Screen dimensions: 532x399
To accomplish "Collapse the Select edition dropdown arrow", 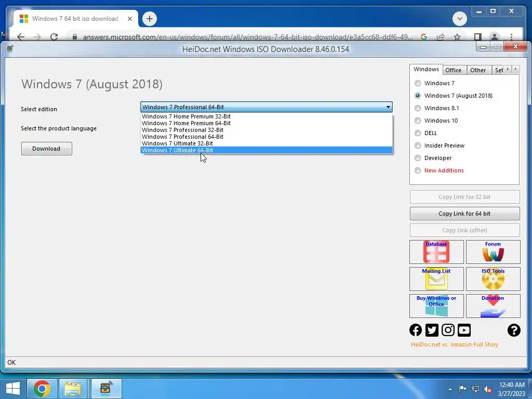I will click(x=388, y=107).
